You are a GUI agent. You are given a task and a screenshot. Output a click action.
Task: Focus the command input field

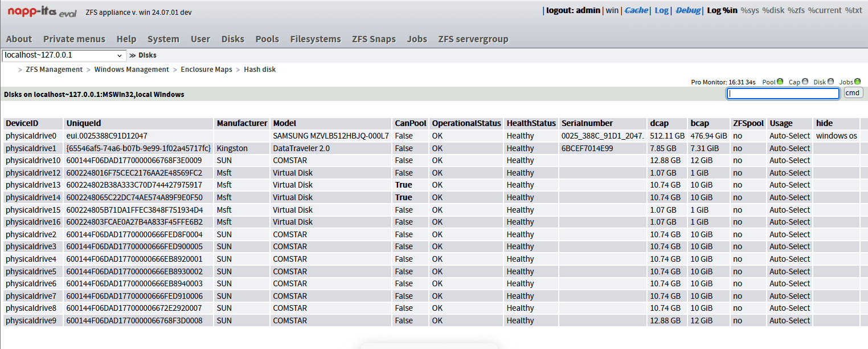[783, 94]
